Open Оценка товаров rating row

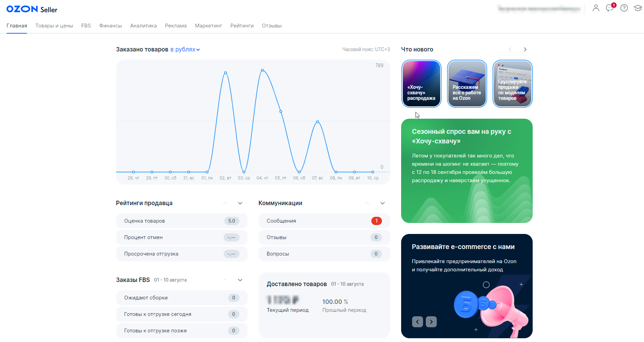182,221
